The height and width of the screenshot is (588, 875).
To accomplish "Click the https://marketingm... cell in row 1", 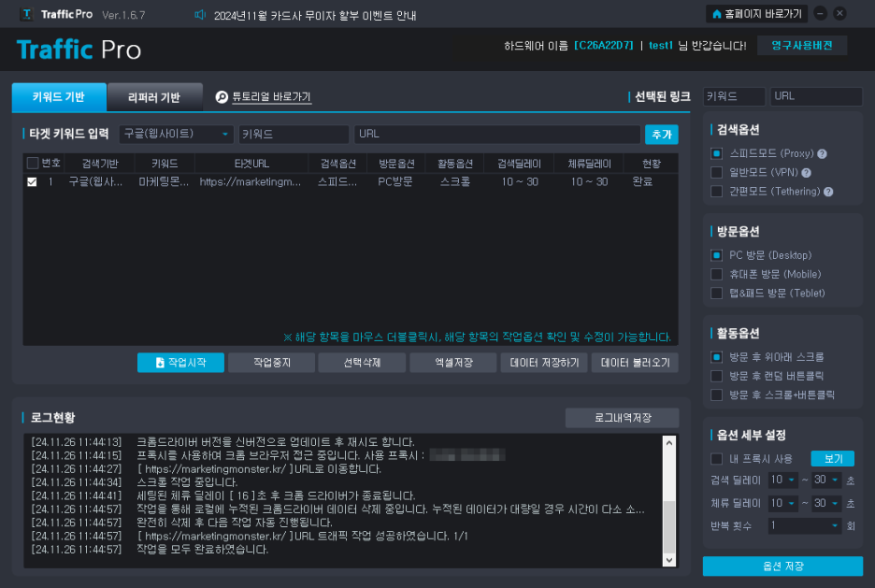I will [251, 182].
